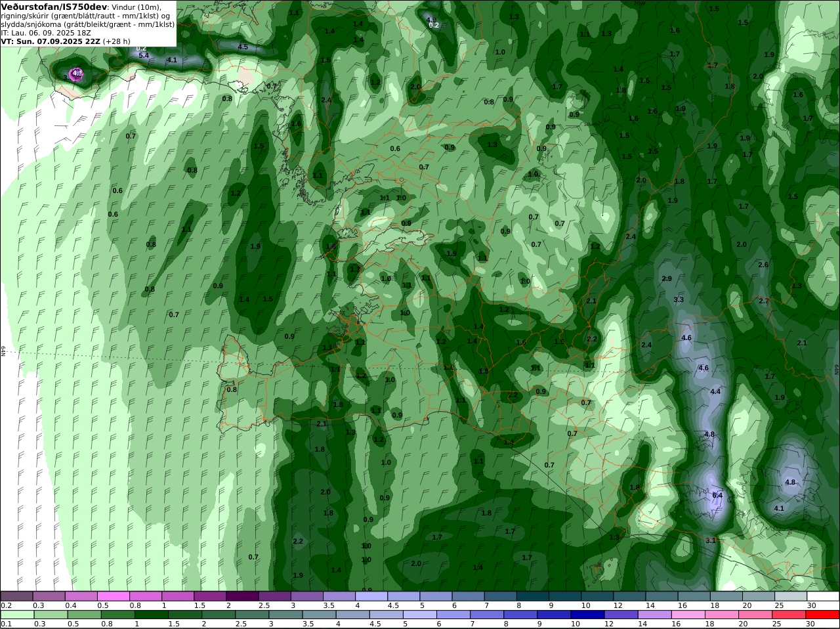Pick bottom legend red swatch after 30
840x629 pixels.
pyautogui.click(x=822, y=615)
